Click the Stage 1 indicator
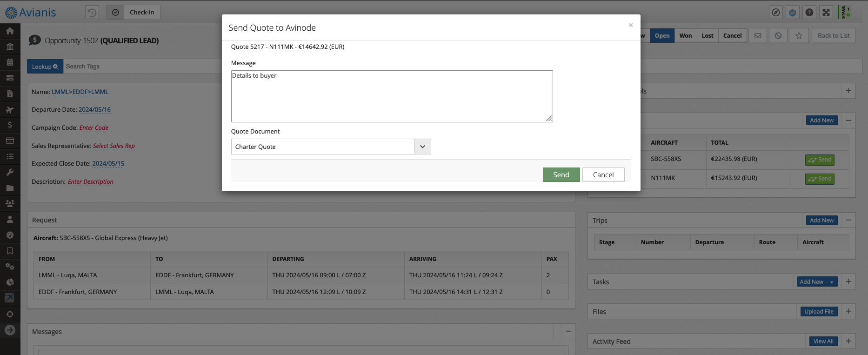868x355 pixels. click(x=846, y=12)
